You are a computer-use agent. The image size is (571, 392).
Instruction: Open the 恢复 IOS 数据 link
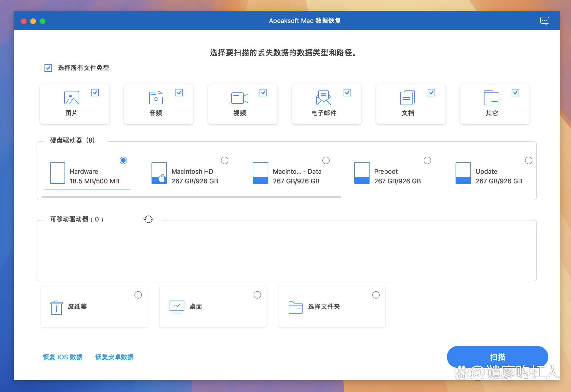[63, 357]
